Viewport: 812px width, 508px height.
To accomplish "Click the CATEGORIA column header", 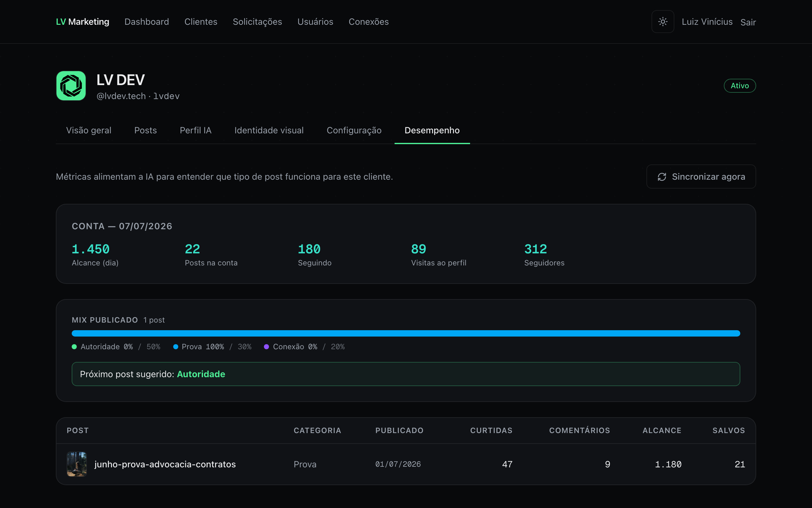I will point(318,431).
